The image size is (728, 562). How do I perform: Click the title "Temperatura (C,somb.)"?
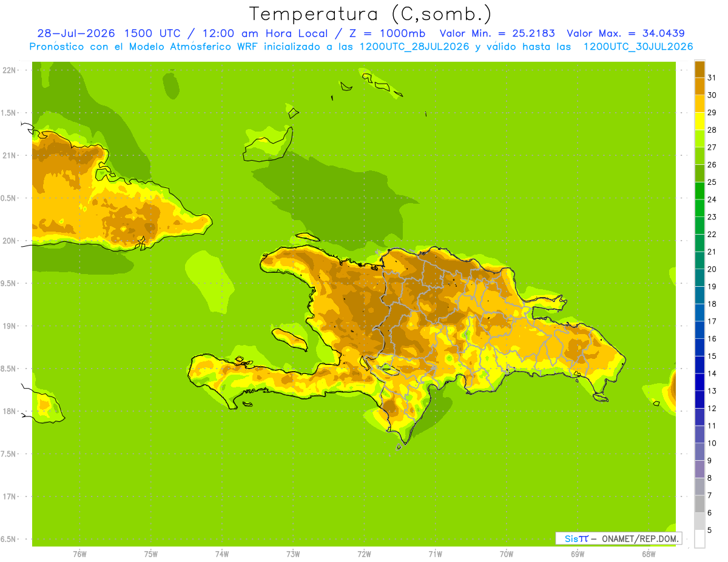[x=371, y=14]
